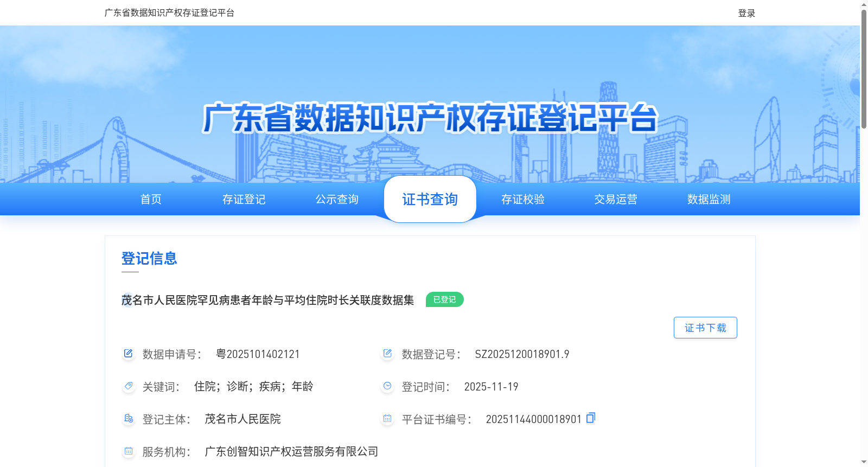Click the calendar icon beside 平台证书编号
Image resolution: width=868 pixels, height=467 pixels.
click(x=387, y=419)
